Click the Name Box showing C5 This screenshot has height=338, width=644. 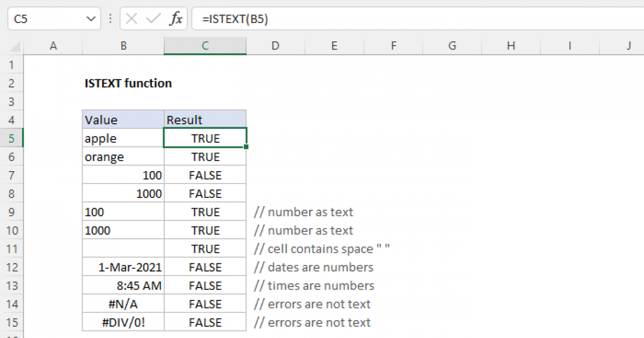[46, 19]
